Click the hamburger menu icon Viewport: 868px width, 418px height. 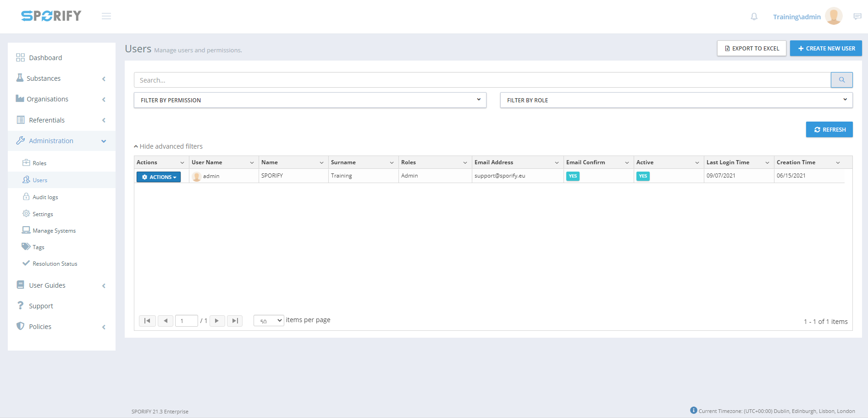pos(106,17)
